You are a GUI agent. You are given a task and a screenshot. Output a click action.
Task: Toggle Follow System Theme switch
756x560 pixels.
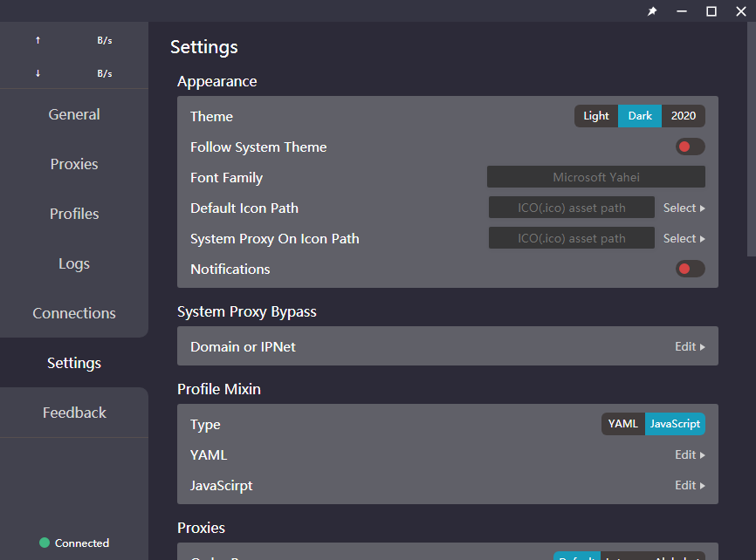690,147
